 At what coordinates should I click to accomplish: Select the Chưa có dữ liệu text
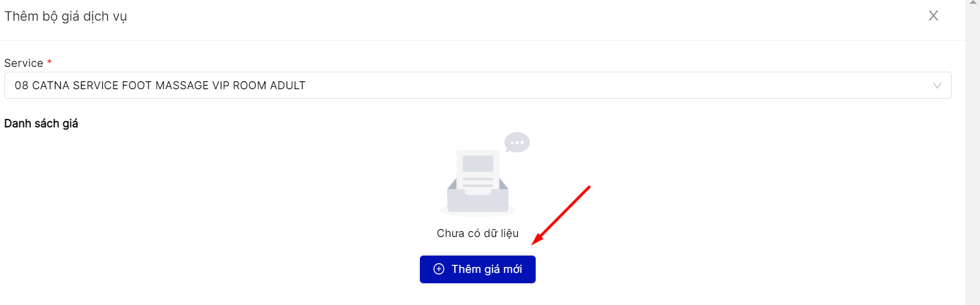[x=477, y=233]
